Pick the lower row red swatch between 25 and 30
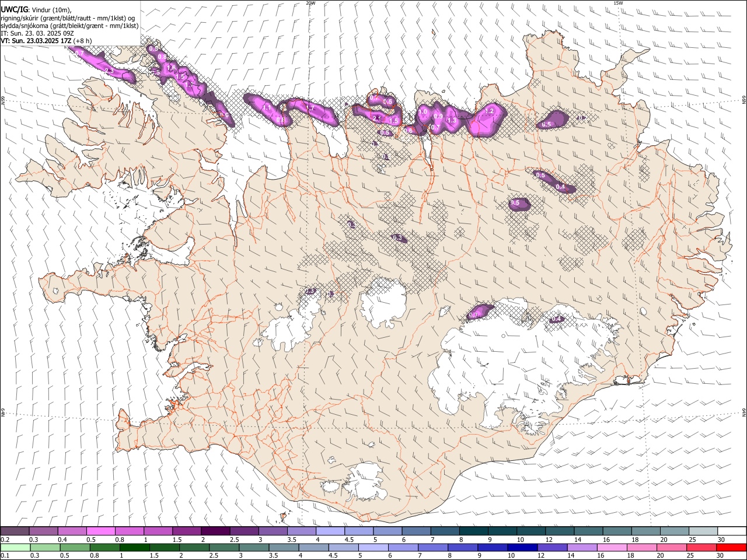 700,547
